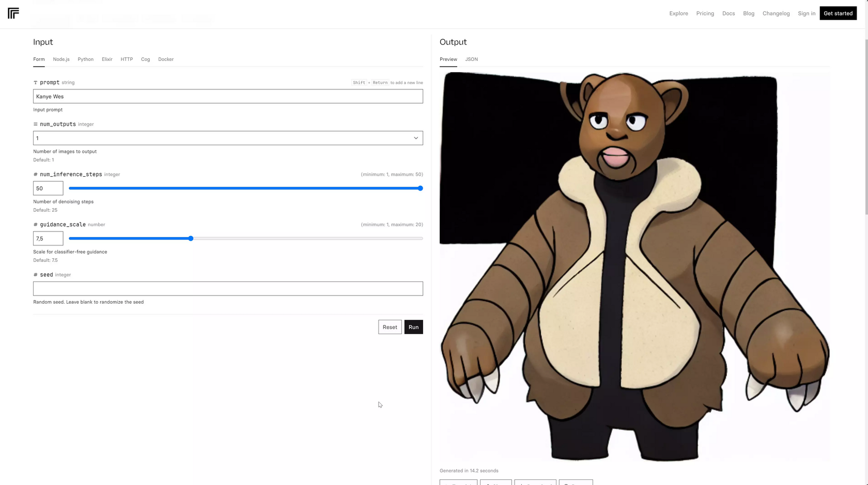Switch to the Cog tab
This screenshot has width=868, height=485.
click(x=145, y=59)
